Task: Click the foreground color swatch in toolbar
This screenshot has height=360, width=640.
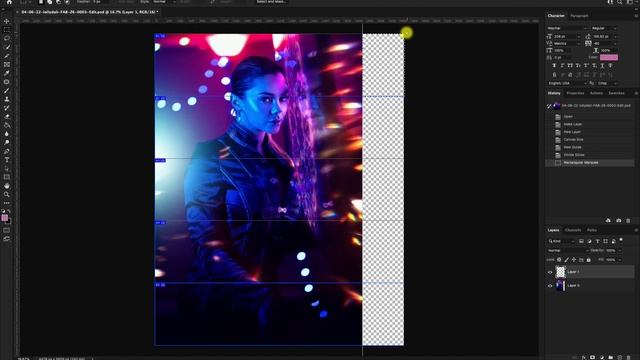Action: point(4,218)
